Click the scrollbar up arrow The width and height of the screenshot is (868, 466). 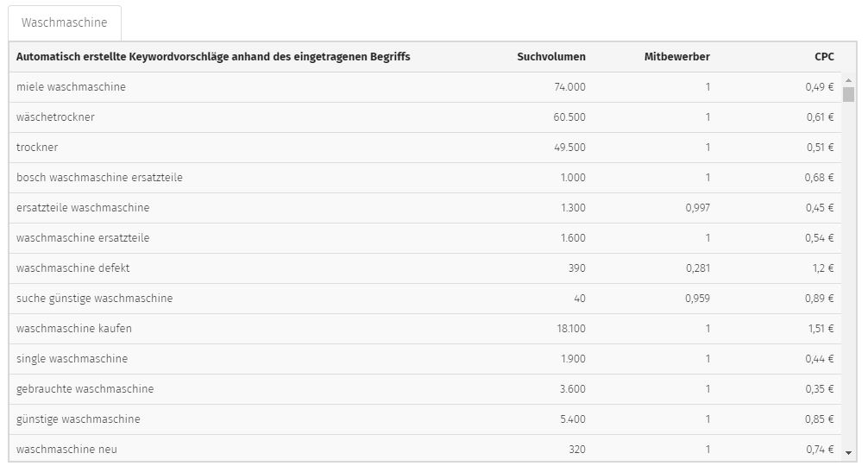(849, 80)
